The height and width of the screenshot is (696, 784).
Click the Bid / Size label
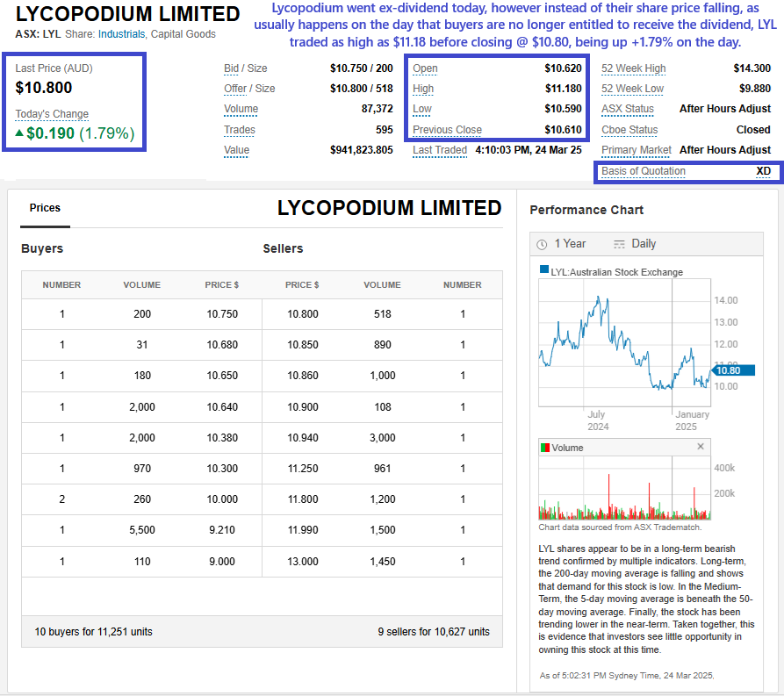pos(246,68)
